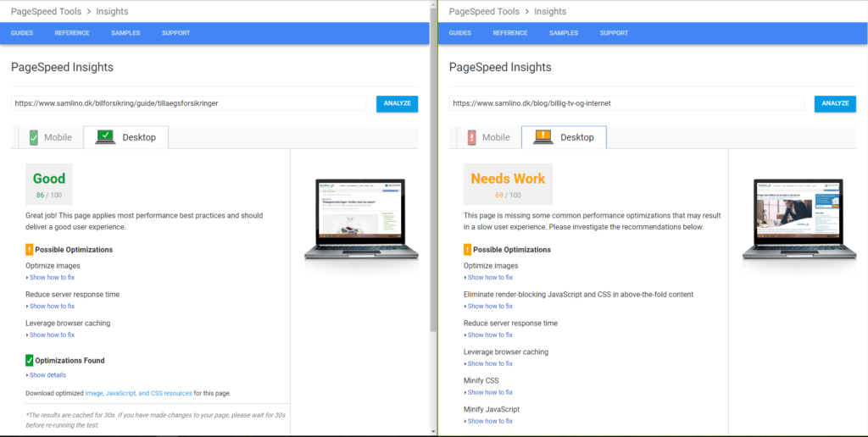
Task: Click green mobile phone icon in left pane
Action: click(x=34, y=137)
